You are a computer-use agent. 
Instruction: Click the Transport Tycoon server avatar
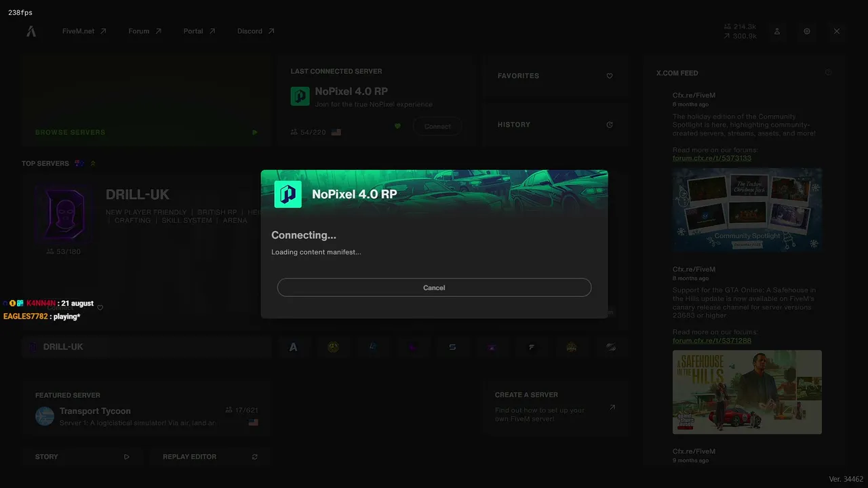click(x=45, y=416)
